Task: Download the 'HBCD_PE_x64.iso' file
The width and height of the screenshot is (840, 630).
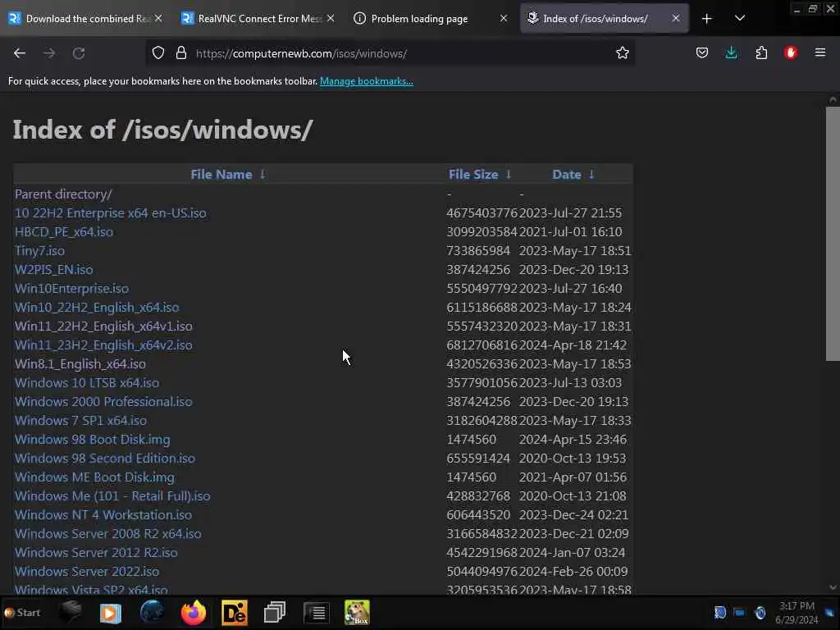Action: [64, 232]
